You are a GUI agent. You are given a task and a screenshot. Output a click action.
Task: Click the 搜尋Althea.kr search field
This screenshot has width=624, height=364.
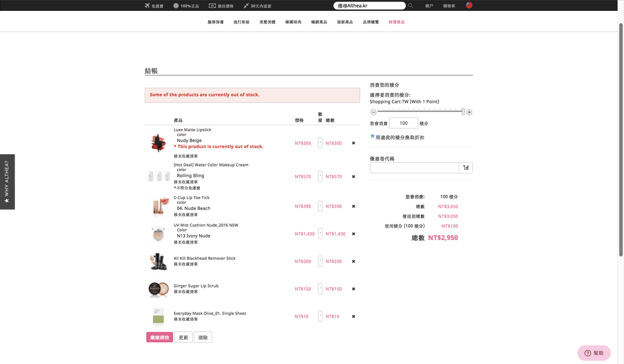(x=369, y=6)
